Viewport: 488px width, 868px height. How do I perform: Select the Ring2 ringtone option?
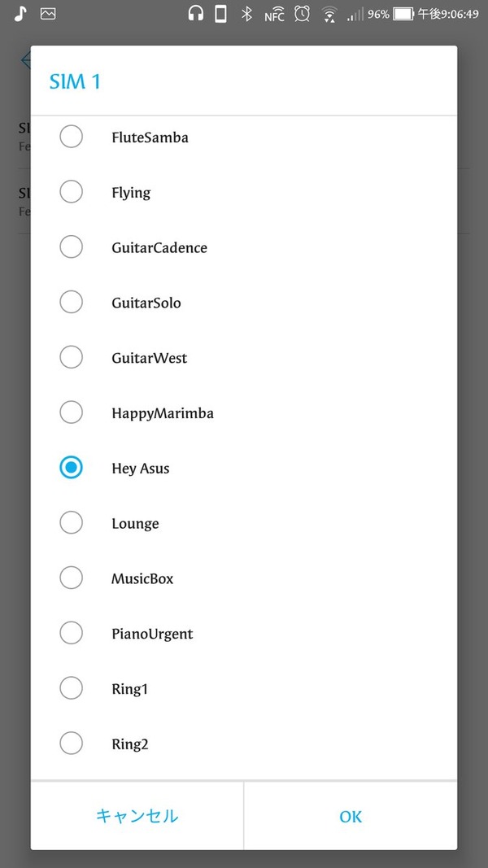[x=243, y=744]
